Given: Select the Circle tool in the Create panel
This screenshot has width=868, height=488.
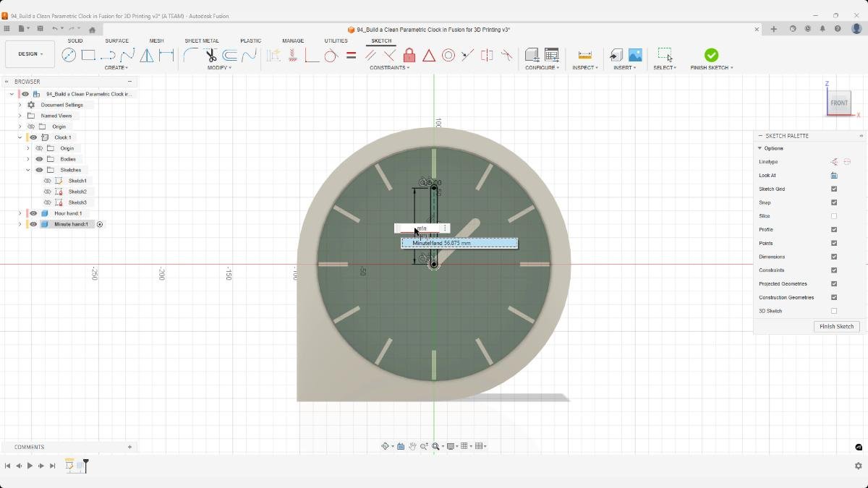Looking at the screenshot, I should pyautogui.click(x=69, y=55).
